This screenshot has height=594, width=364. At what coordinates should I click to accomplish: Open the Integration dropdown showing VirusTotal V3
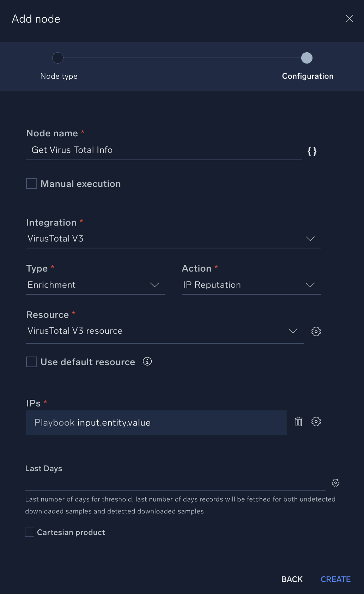pos(310,238)
